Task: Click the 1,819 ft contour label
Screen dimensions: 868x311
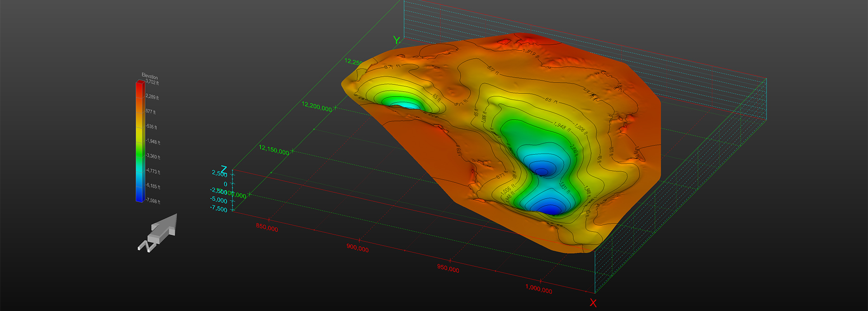Action: coord(529,52)
